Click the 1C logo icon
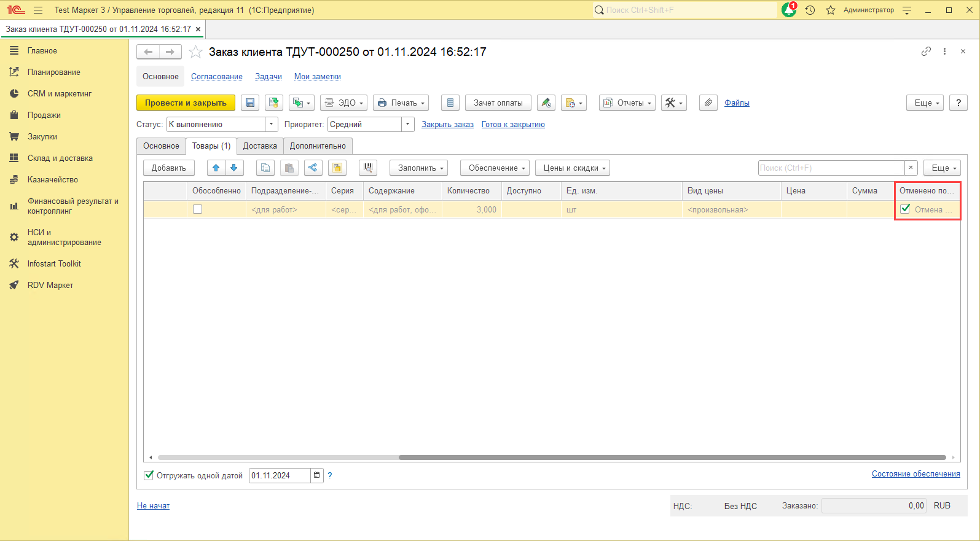 [x=16, y=10]
